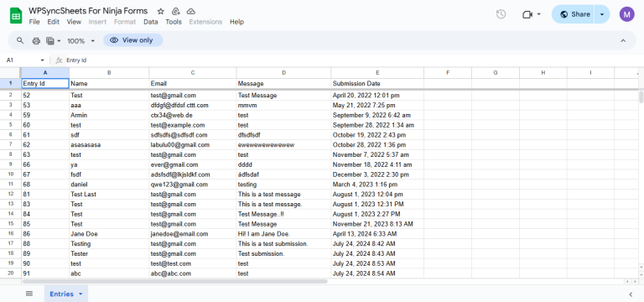Click the document title WPSyncSheets For Ninja Forms

[88, 11]
